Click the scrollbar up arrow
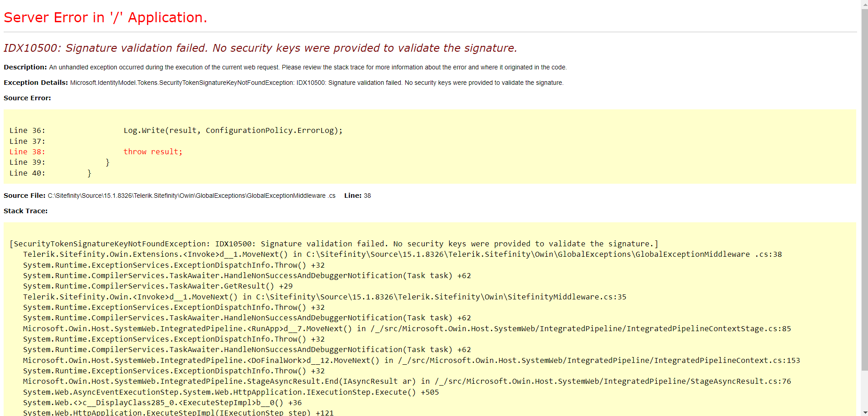Image resolution: width=868 pixels, height=416 pixels. (x=864, y=4)
